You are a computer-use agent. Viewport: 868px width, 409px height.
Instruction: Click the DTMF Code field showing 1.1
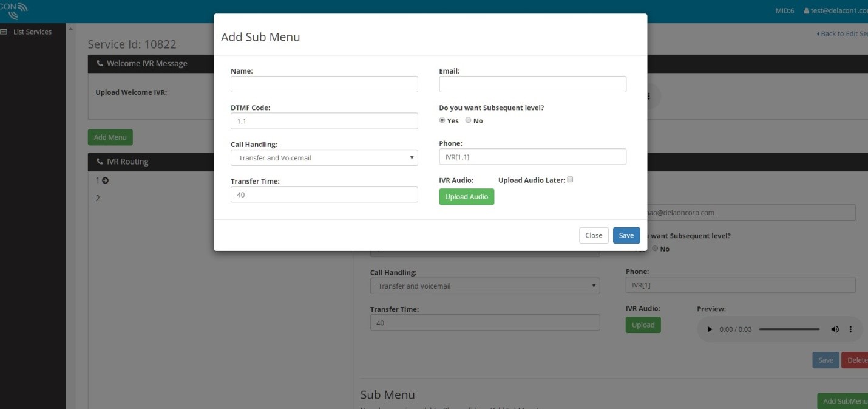324,121
